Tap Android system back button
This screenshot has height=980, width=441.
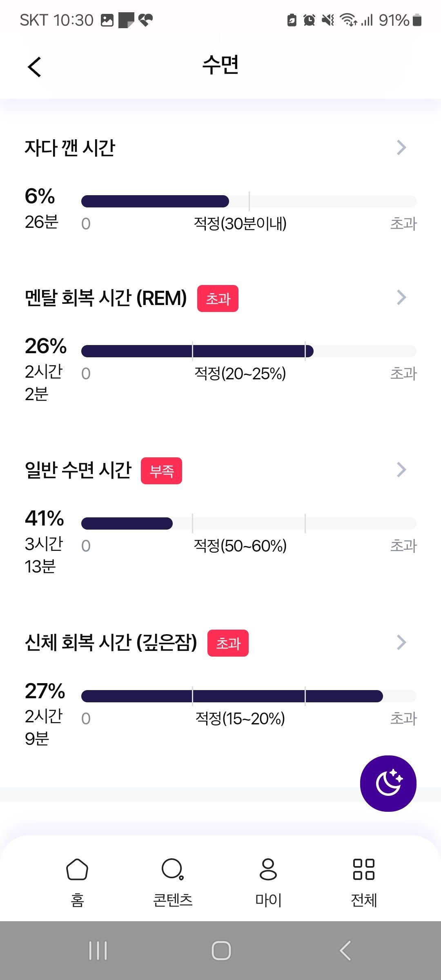[345, 951]
